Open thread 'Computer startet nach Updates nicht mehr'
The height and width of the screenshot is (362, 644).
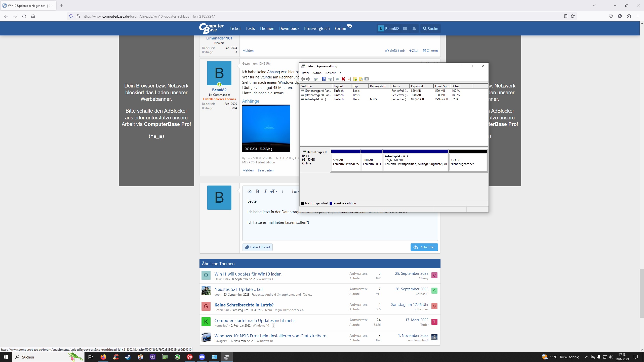point(255,321)
